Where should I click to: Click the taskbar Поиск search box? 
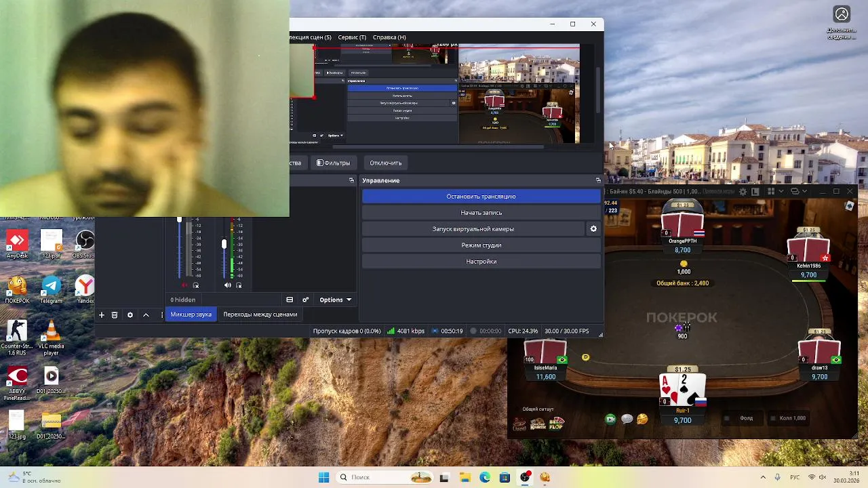pyautogui.click(x=385, y=477)
